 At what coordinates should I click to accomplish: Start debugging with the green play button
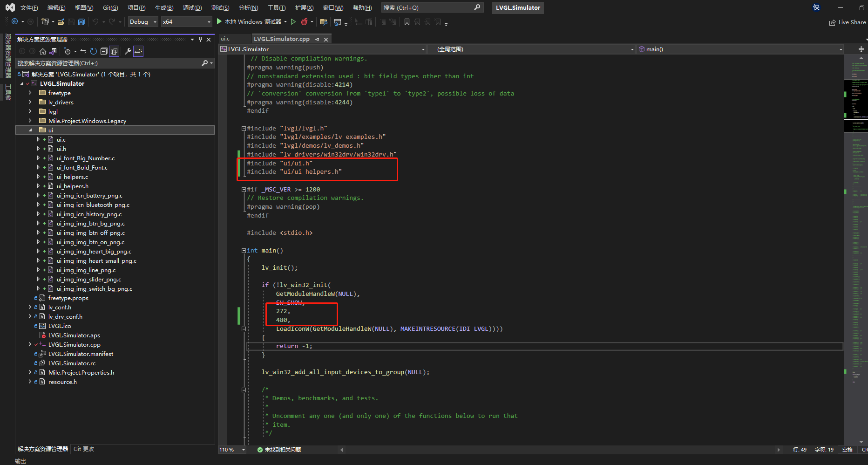tap(219, 21)
